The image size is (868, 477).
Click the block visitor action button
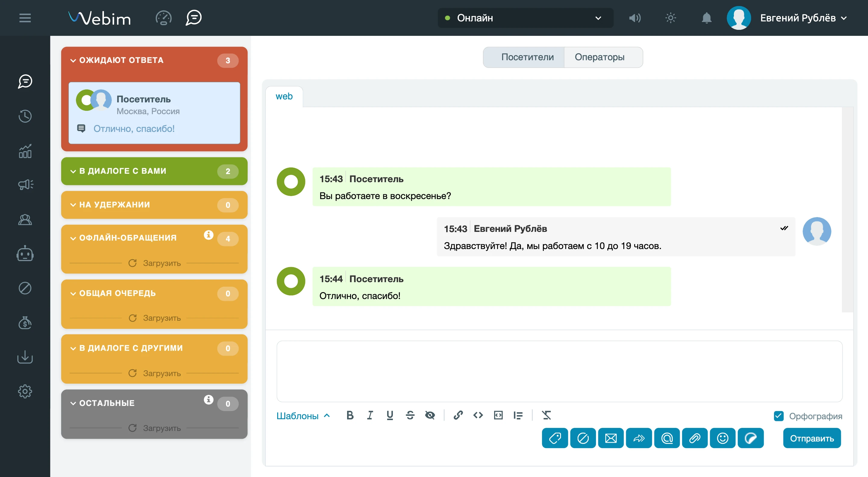point(583,438)
